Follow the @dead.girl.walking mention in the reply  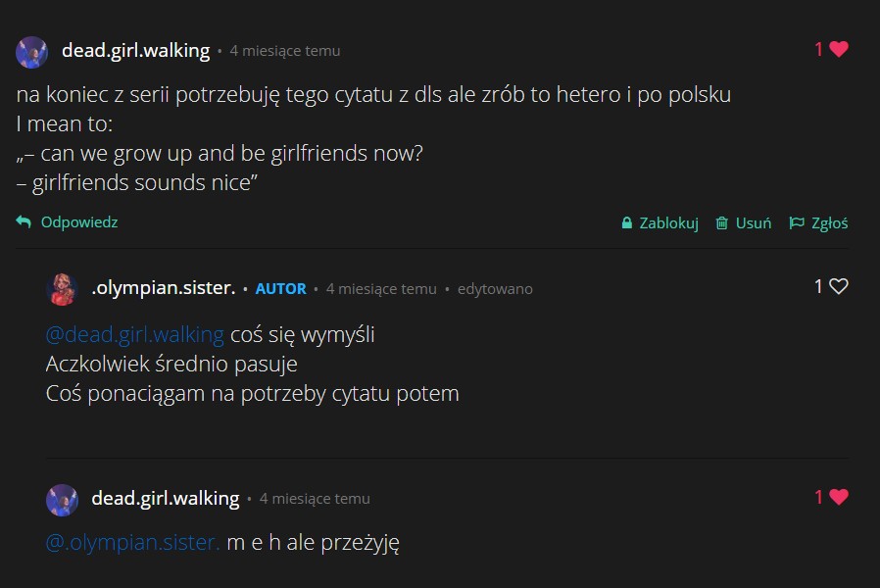[135, 335]
